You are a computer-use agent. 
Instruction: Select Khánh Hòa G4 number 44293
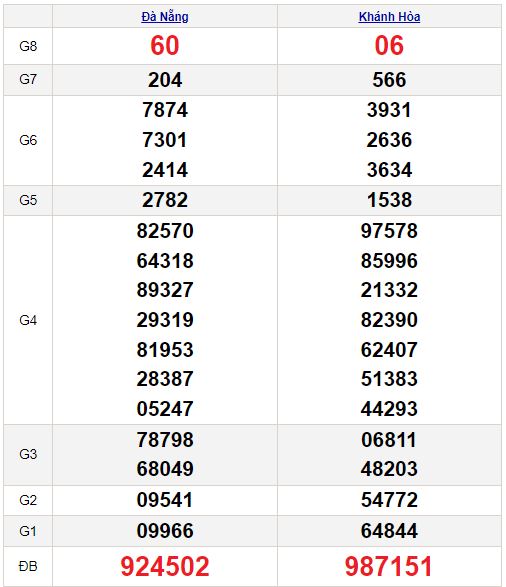tap(389, 409)
